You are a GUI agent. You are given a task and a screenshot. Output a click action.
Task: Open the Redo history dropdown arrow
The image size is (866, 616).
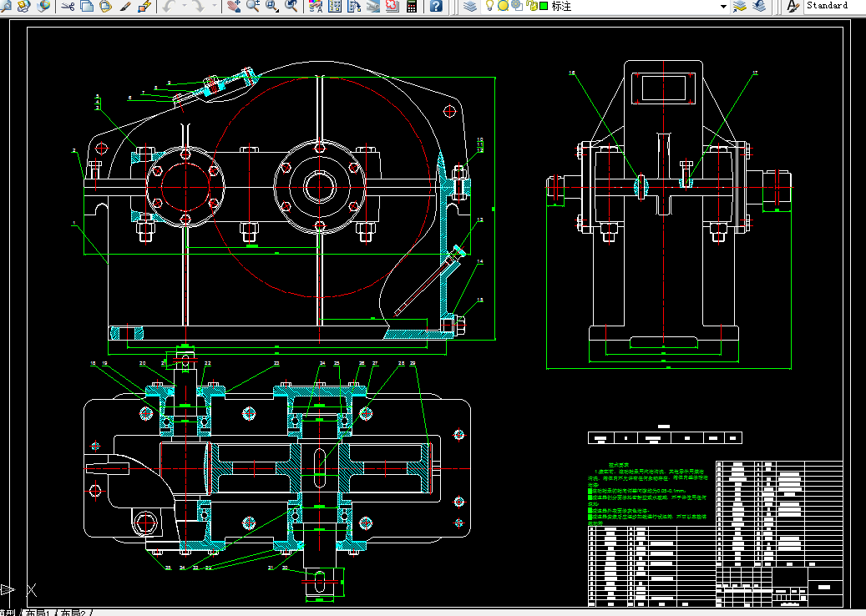point(215,6)
